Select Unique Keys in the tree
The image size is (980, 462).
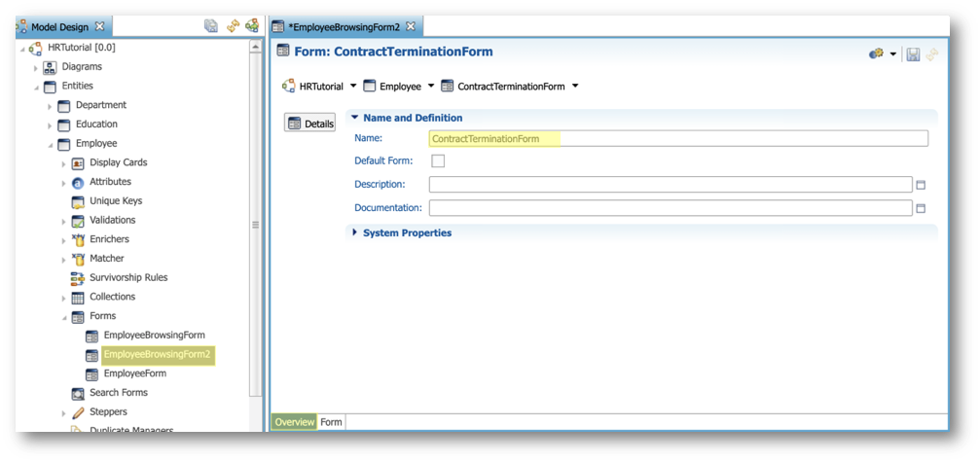116,201
